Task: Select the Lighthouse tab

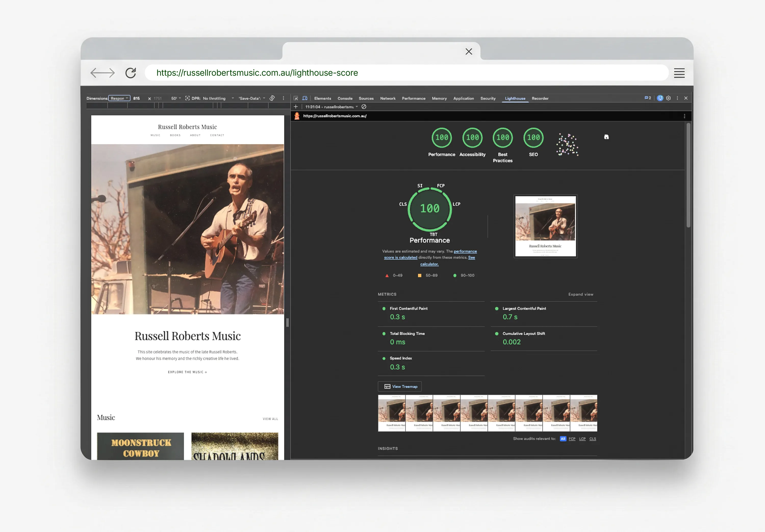Action: tap(515, 98)
